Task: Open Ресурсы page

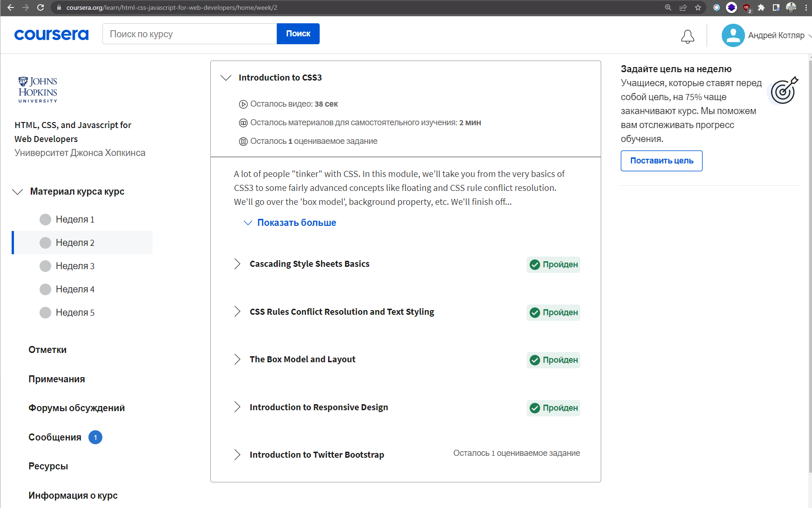Action: click(x=48, y=466)
